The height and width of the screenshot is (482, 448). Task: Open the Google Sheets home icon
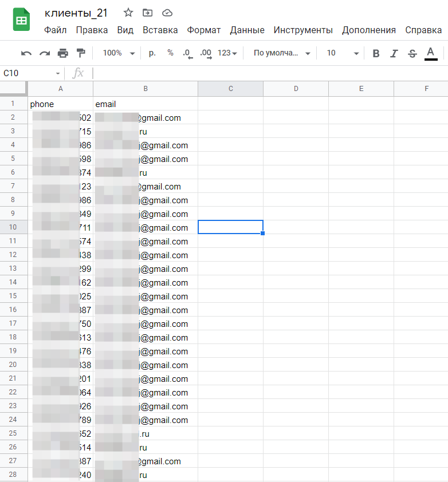coord(22,21)
